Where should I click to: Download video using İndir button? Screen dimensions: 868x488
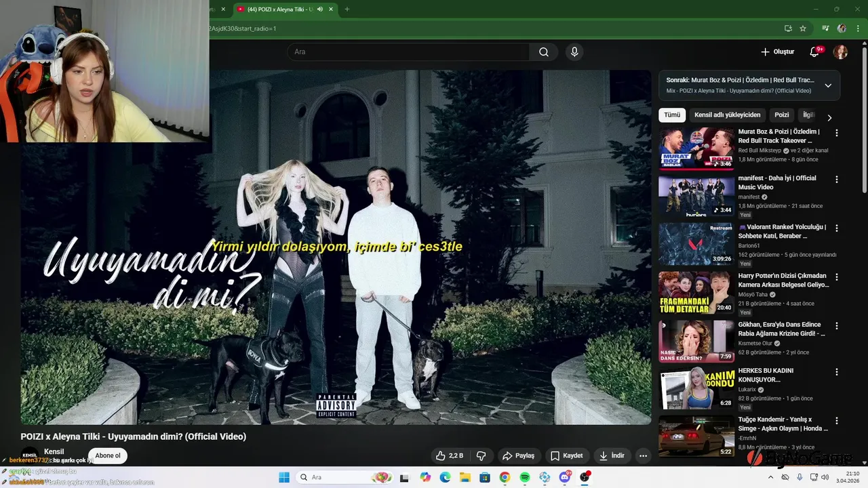[x=612, y=455]
